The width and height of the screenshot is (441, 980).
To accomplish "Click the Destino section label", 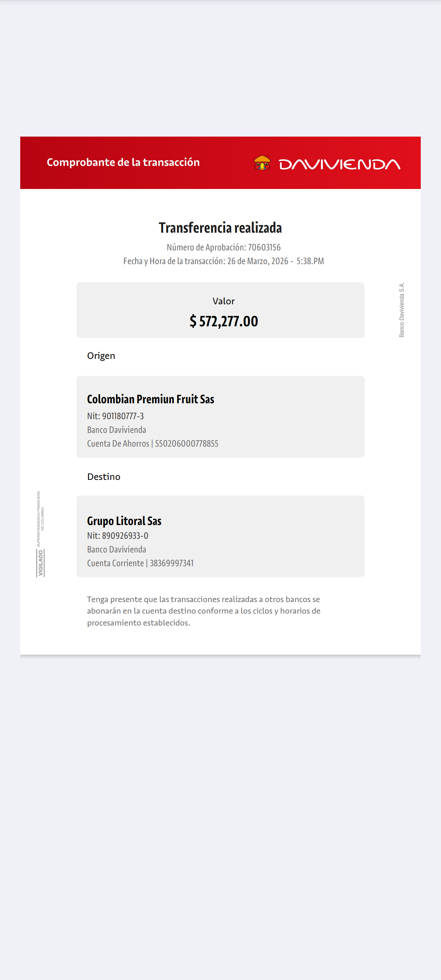I will [x=103, y=477].
